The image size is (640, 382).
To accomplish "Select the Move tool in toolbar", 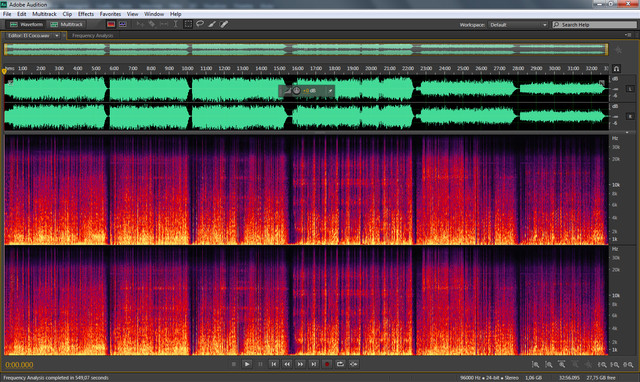I will (140, 24).
